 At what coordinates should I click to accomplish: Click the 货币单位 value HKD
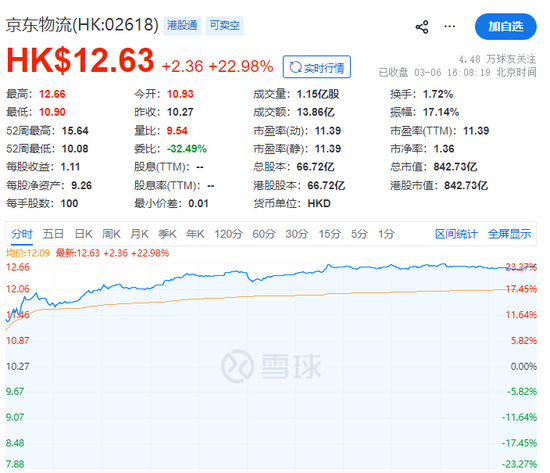319,204
